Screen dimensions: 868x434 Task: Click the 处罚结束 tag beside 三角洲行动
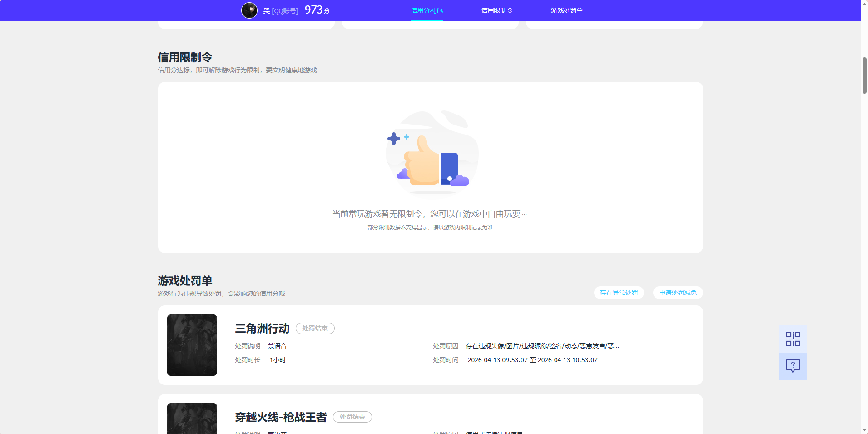(315, 328)
